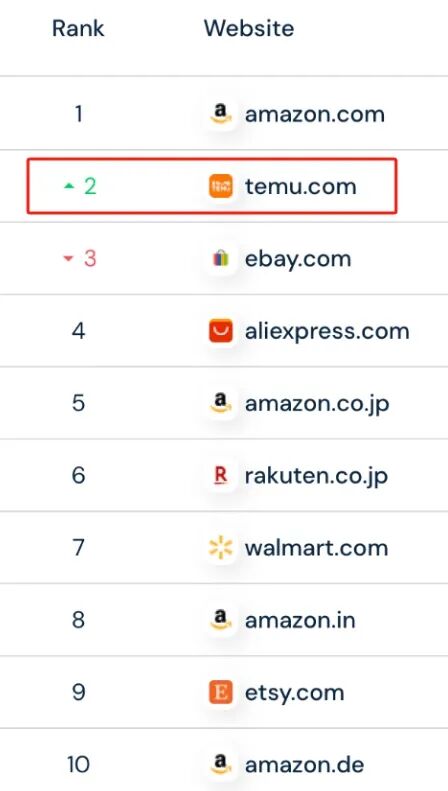Click the Rakuten R logo icon

[x=221, y=476]
